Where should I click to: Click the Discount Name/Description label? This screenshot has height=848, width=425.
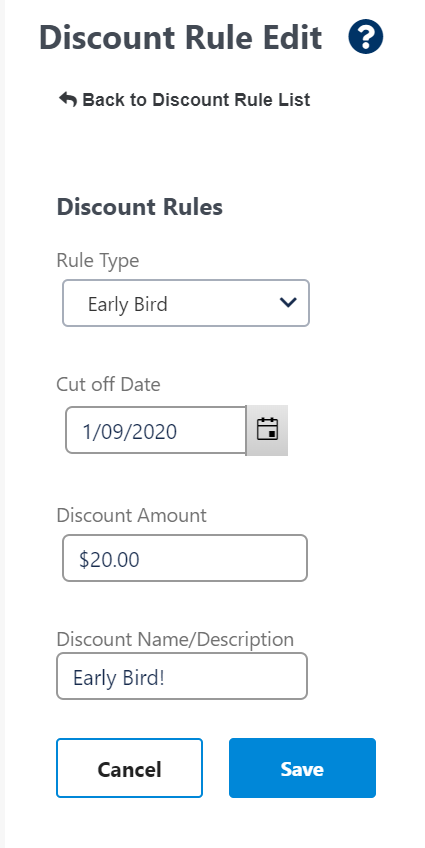175,639
